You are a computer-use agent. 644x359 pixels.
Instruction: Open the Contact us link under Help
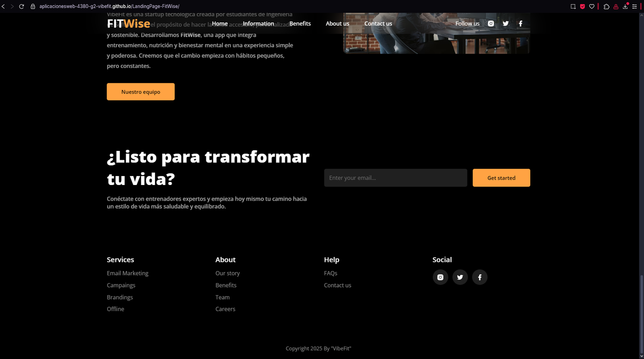338,286
